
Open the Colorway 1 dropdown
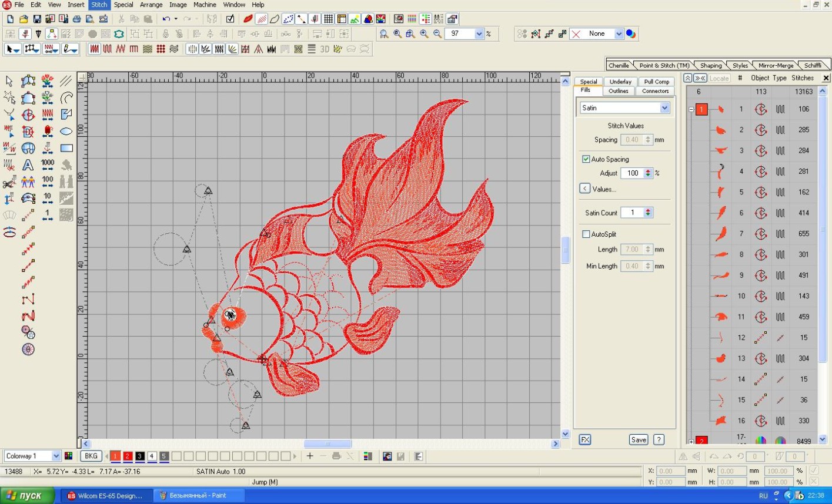point(56,456)
